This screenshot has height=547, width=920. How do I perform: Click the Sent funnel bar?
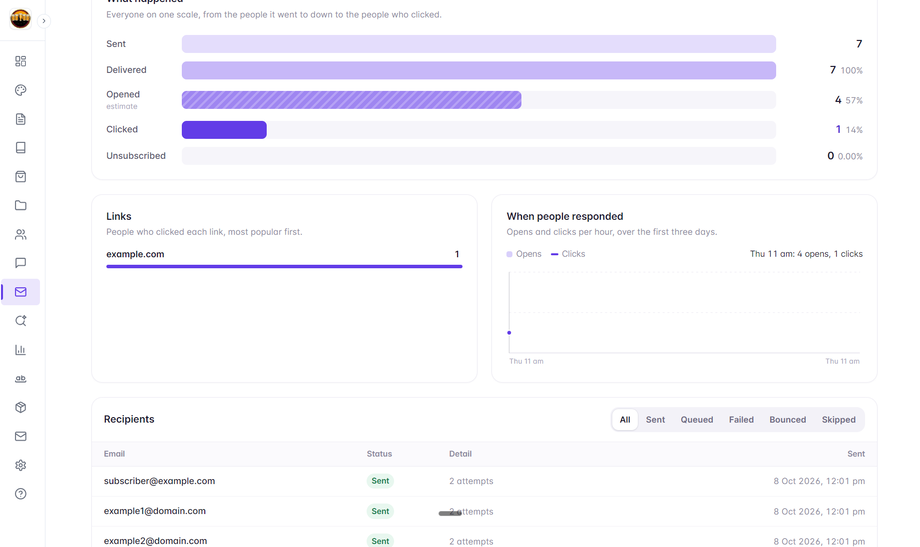(x=479, y=44)
